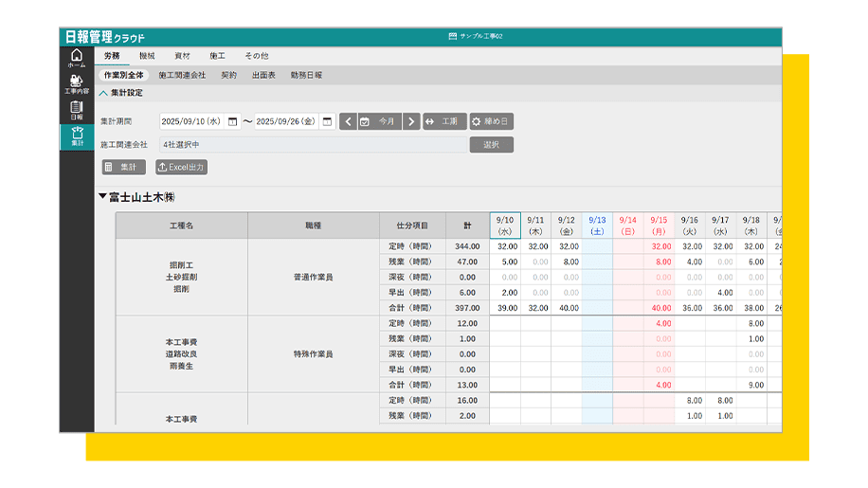
Task: Select the 9/14 (日) date column header
Action: click(627, 226)
